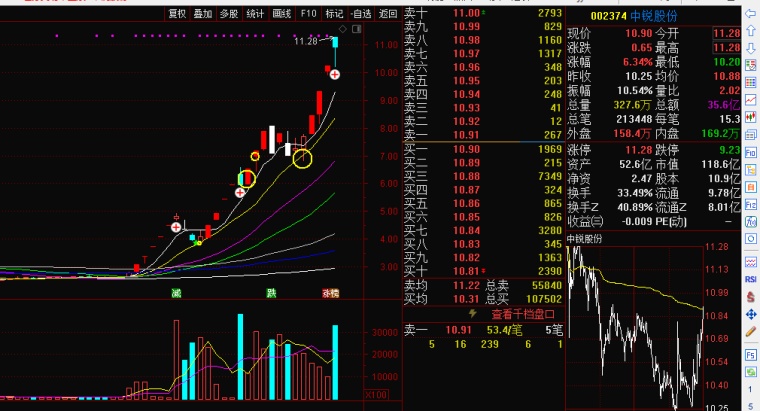This screenshot has height=411, width=760.
Task: Click the back arrow icon in right sidebar
Action: (750, 14)
